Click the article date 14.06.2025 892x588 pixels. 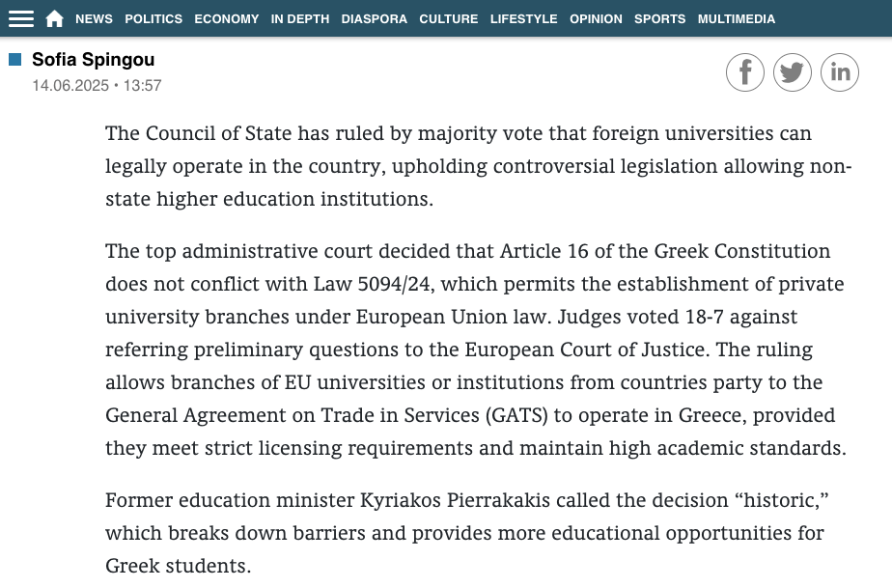tap(70, 86)
